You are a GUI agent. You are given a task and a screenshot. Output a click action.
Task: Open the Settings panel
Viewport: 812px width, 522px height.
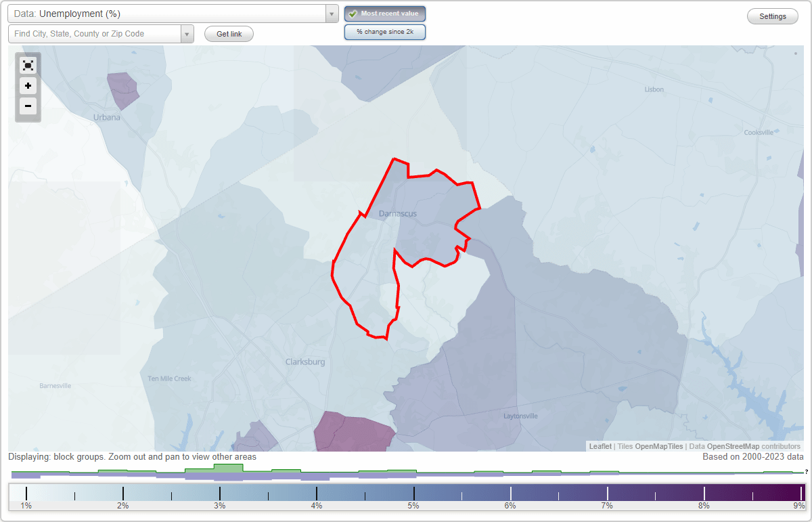tap(772, 16)
